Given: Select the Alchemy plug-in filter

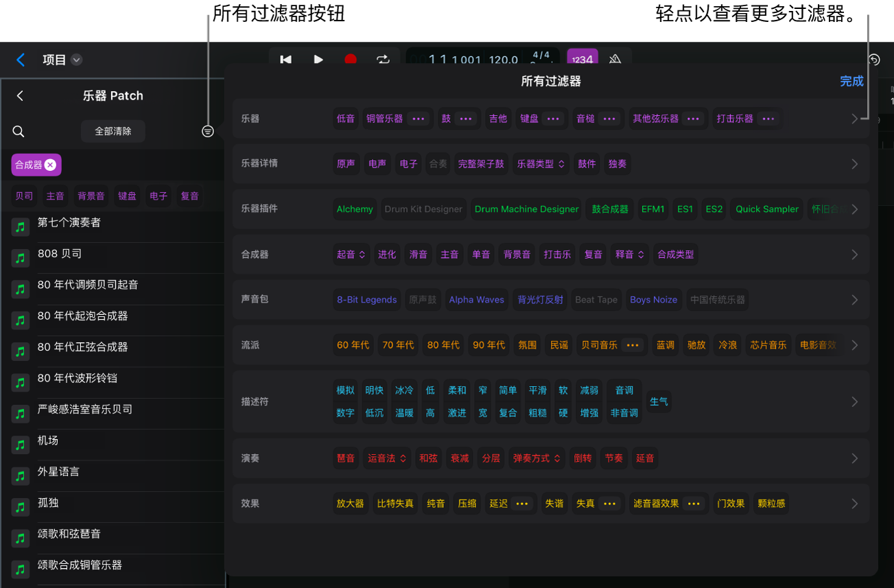Looking at the screenshot, I should (355, 209).
